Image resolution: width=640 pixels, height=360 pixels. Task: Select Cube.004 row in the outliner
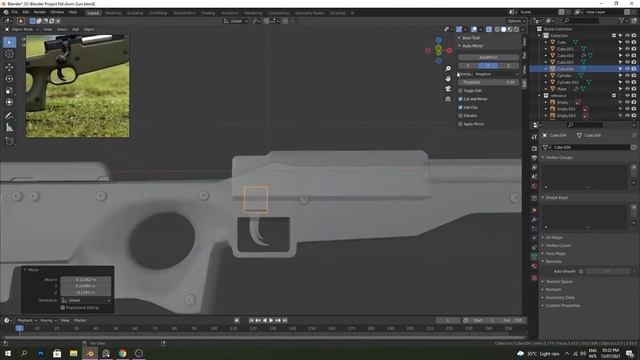pos(584,69)
